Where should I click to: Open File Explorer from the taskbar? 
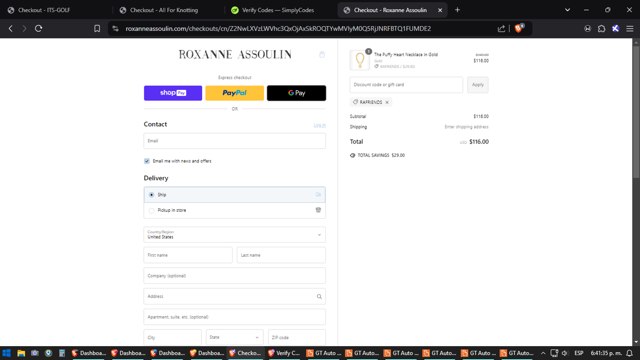pos(21,353)
